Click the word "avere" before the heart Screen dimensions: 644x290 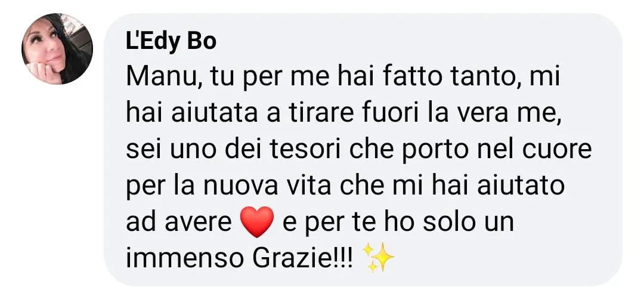[x=199, y=222]
